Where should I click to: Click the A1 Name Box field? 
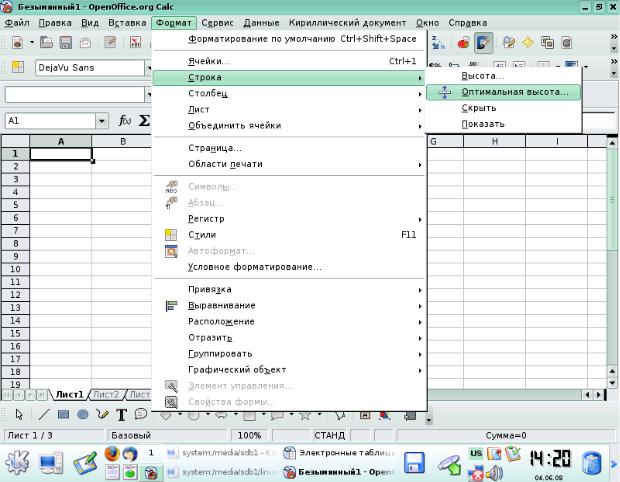coord(50,121)
